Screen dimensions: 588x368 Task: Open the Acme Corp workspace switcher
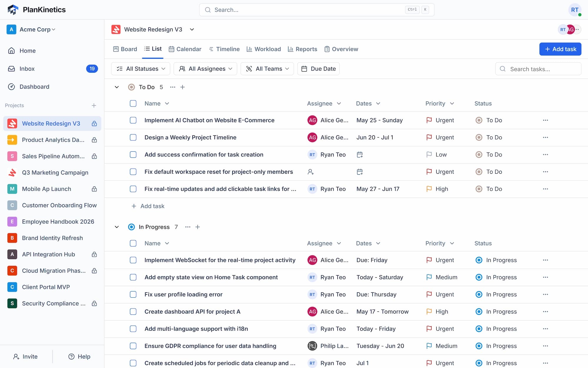click(31, 29)
